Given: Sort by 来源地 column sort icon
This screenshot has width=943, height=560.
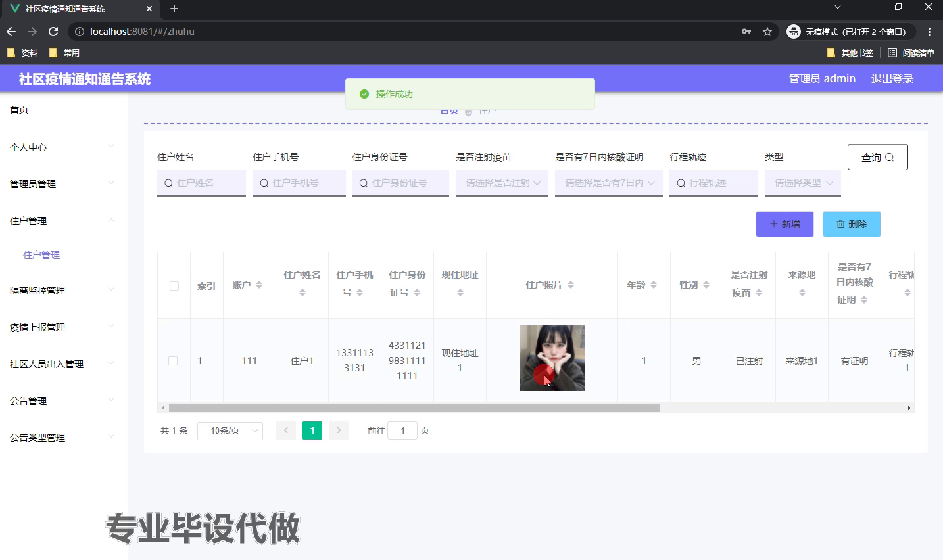Looking at the screenshot, I should coord(802,292).
